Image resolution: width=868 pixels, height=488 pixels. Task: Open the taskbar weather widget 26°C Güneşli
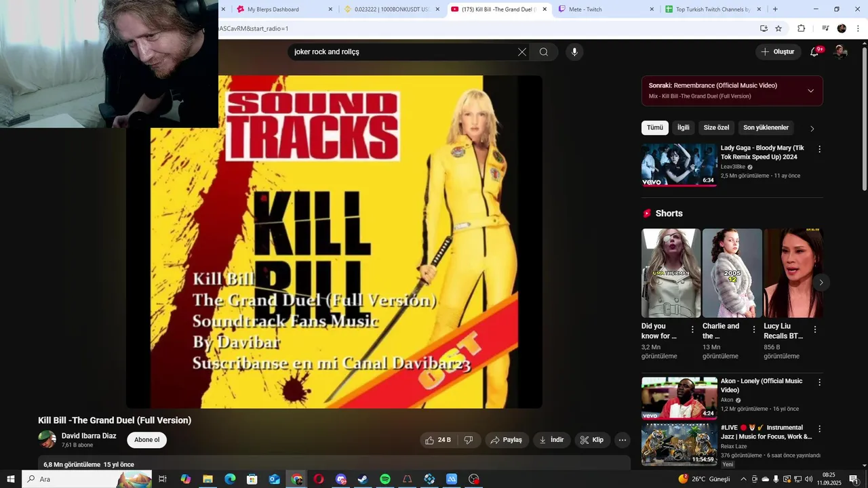(x=704, y=479)
